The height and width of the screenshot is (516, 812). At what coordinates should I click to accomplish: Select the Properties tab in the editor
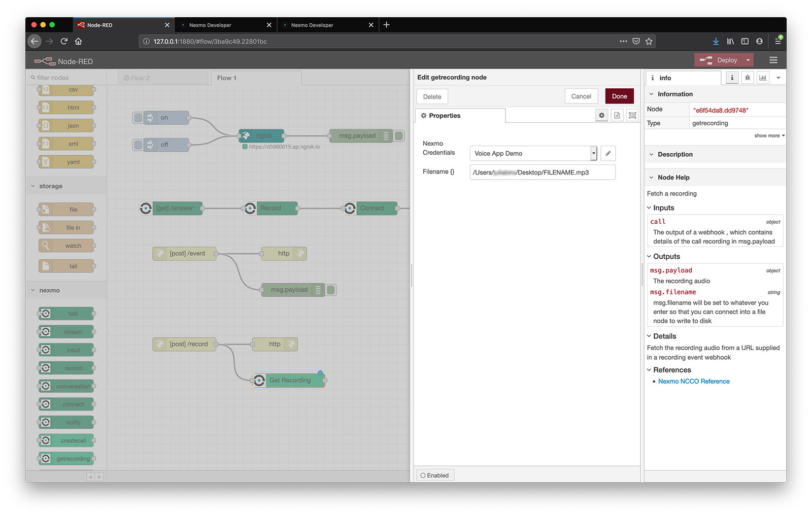coord(460,115)
